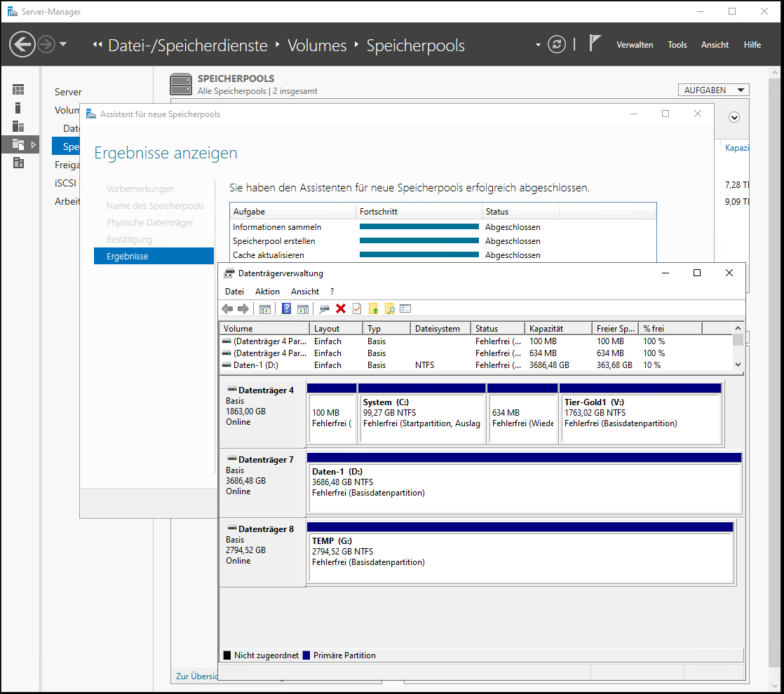Select iSCSI in the left navigation

[65, 183]
